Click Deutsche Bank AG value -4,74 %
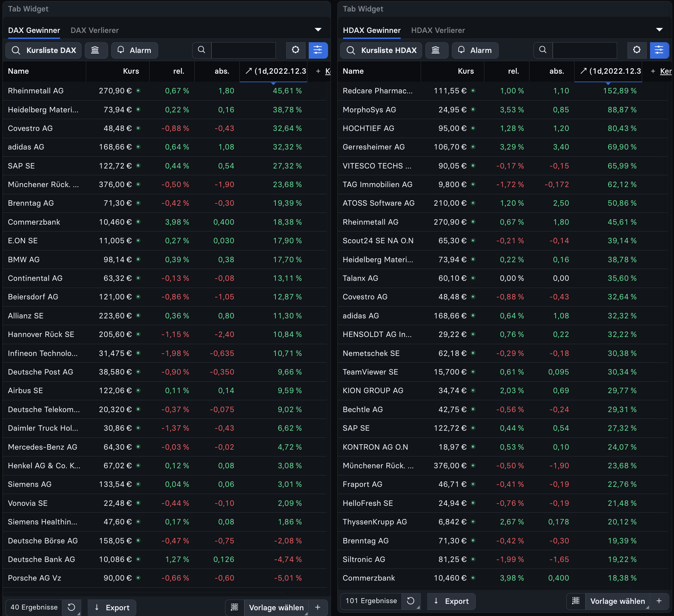This screenshot has height=616, width=674. click(288, 559)
